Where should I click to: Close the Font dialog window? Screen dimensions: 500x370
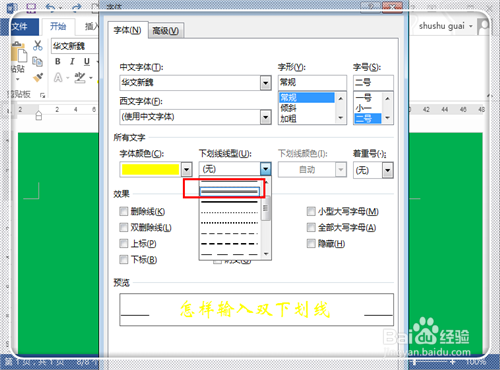pyautogui.click(x=392, y=6)
